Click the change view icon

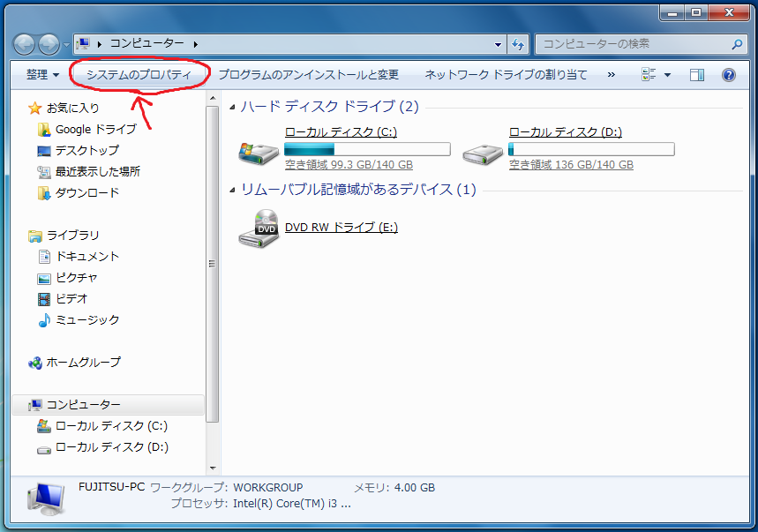[x=649, y=74]
